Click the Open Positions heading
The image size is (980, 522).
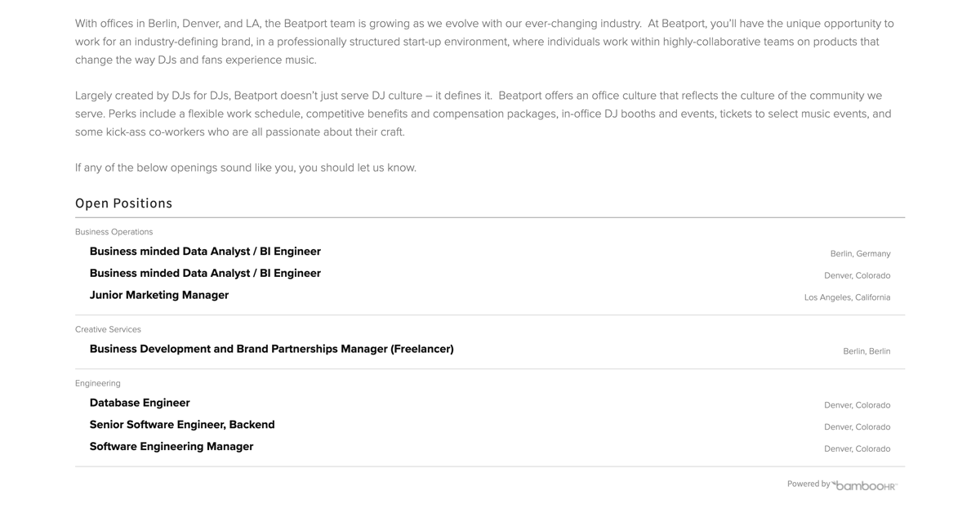click(123, 203)
